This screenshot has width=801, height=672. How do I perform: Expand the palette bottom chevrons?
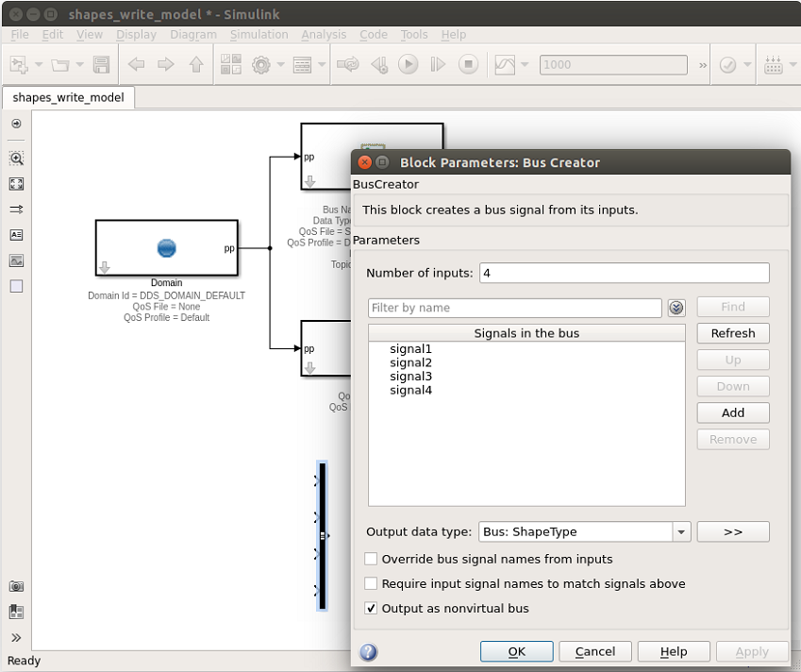pyautogui.click(x=16, y=637)
